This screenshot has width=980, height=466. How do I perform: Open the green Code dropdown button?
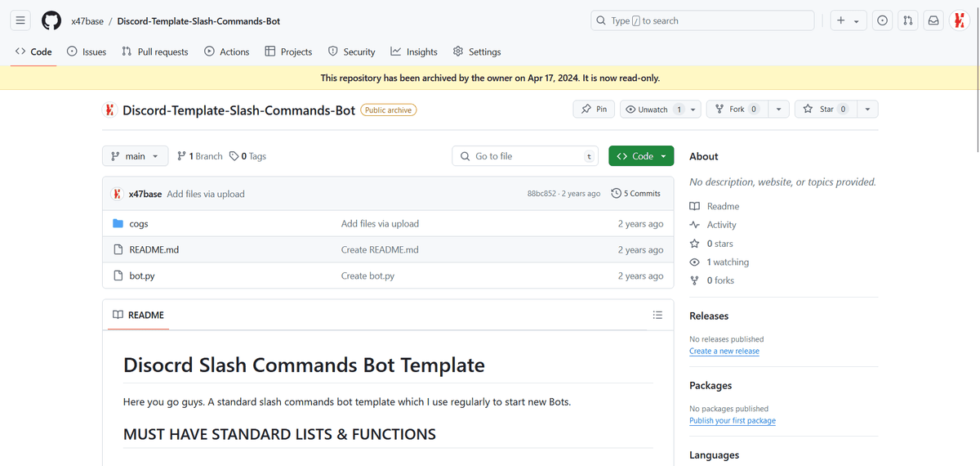[641, 156]
